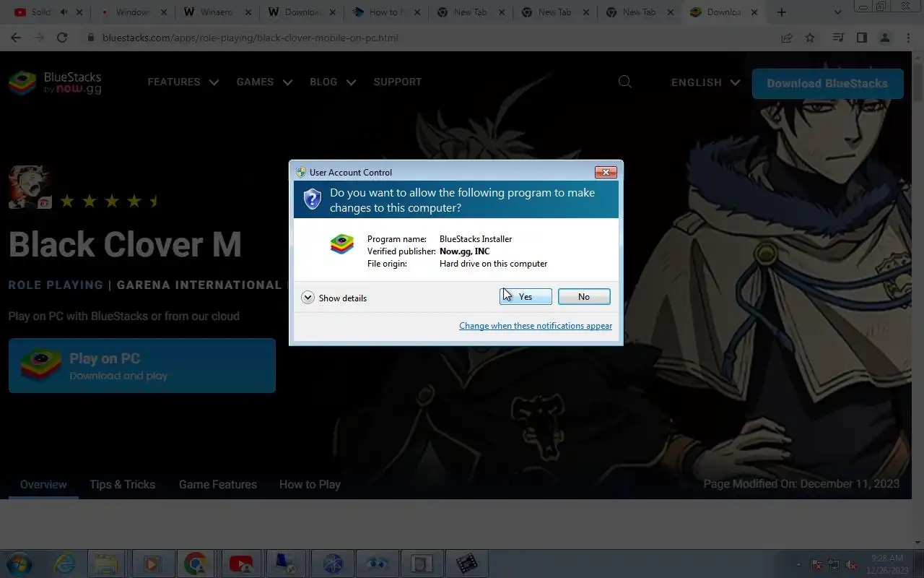Click the BlueStacks Installer icon in dialog

click(342, 244)
